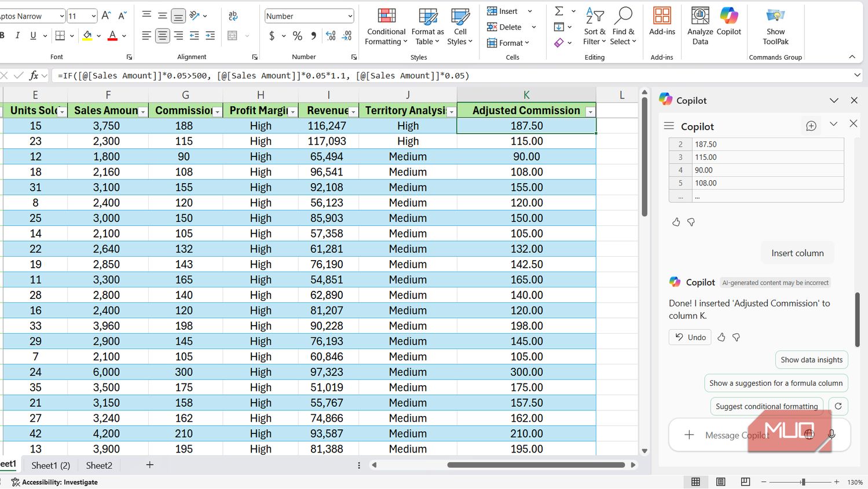Refresh Copilot suggestion prompts
Screen dimensions: 868x489
click(x=838, y=406)
